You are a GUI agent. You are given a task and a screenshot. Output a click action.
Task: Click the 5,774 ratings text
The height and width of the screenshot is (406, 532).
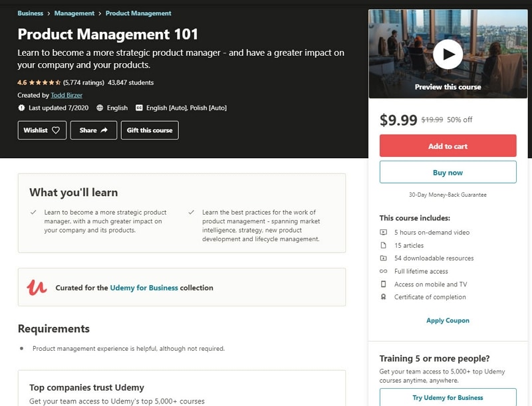pos(84,82)
